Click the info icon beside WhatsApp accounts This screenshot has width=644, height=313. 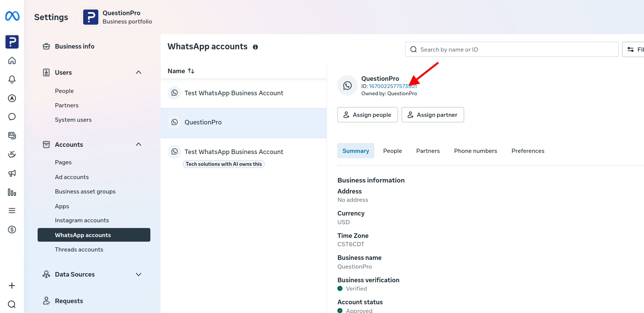(256, 47)
